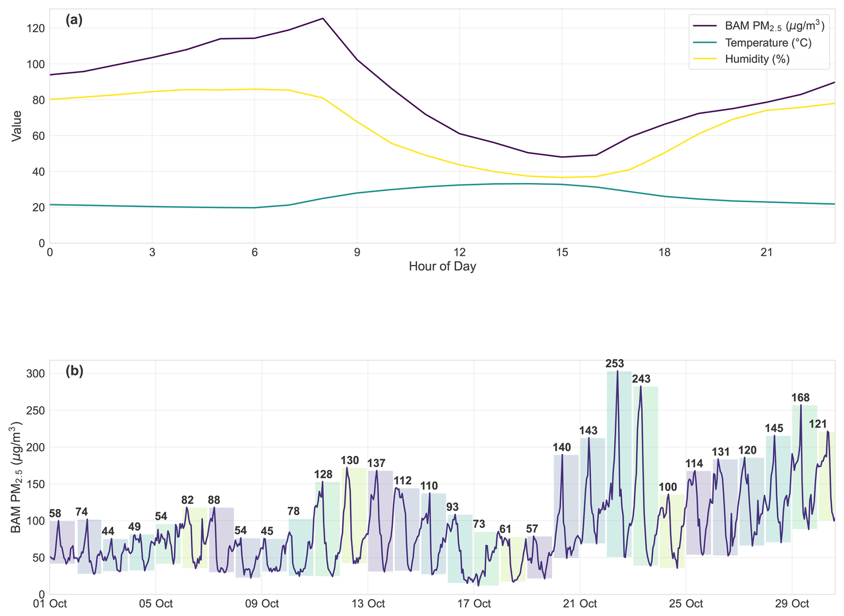Click the 253 peak value label
The width and height of the screenshot is (844, 616).
coord(614,364)
